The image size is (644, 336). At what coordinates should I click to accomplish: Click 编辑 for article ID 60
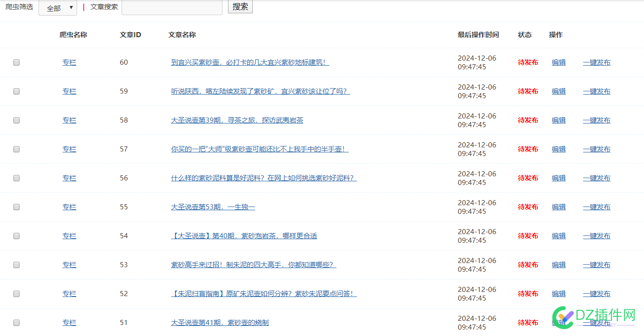click(x=559, y=62)
